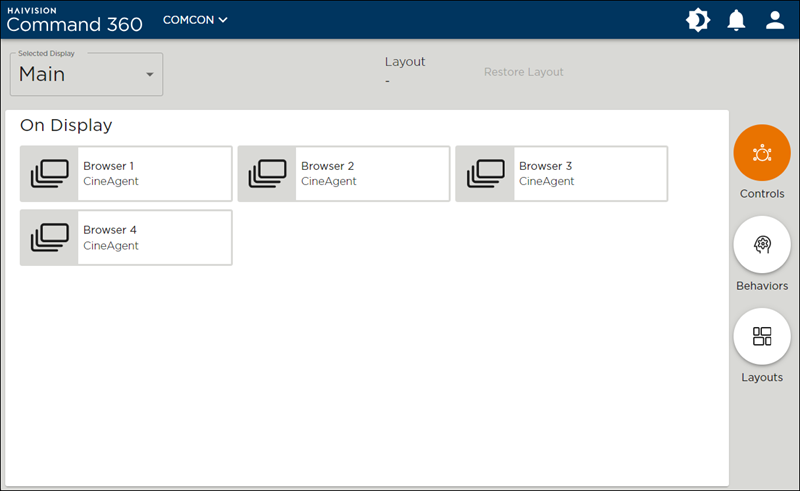This screenshot has width=800, height=491.
Task: Click the Haivision Command 360 logo
Action: 74,20
